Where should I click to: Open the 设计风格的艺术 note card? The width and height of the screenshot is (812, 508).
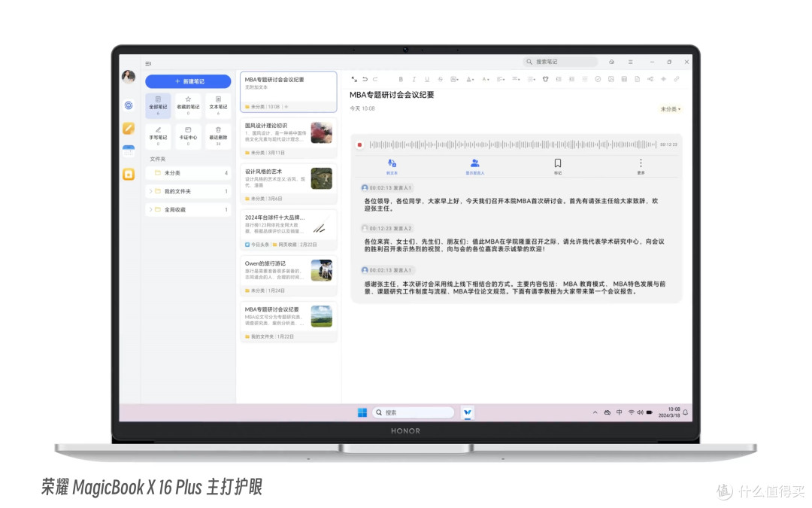click(x=289, y=184)
